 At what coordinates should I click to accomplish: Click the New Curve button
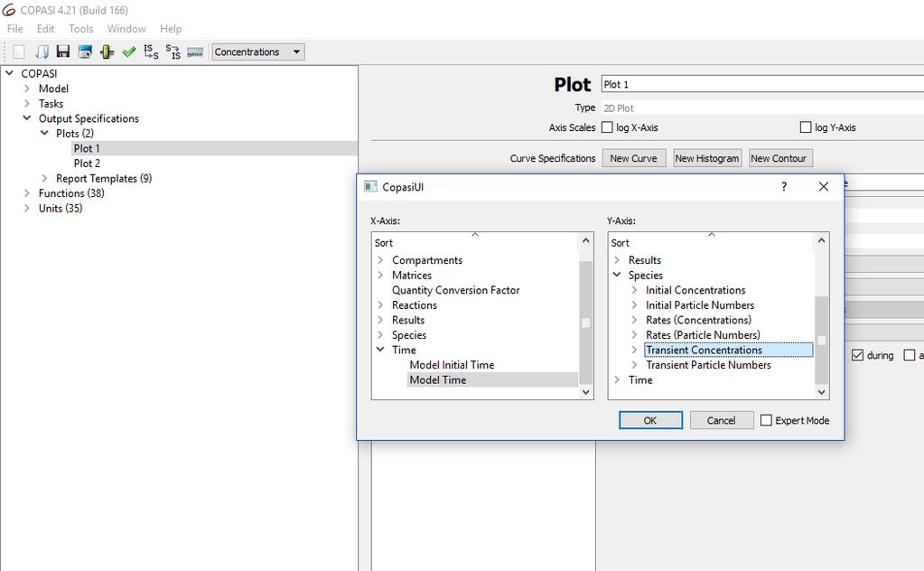tap(633, 158)
